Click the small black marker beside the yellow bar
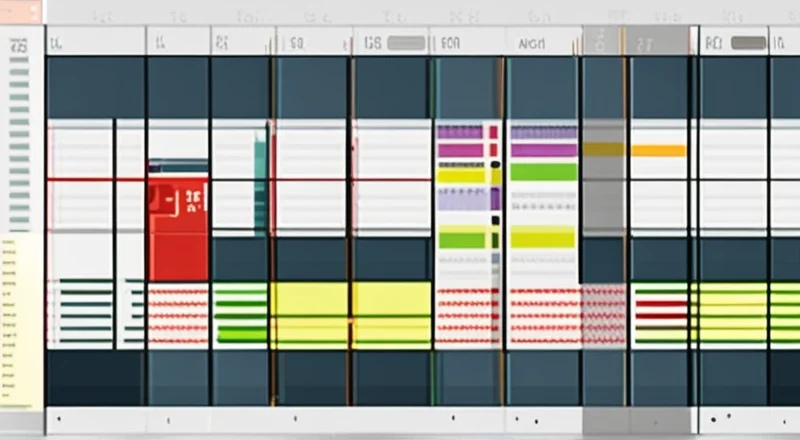Screen dimensions: 800x440 [495, 178]
